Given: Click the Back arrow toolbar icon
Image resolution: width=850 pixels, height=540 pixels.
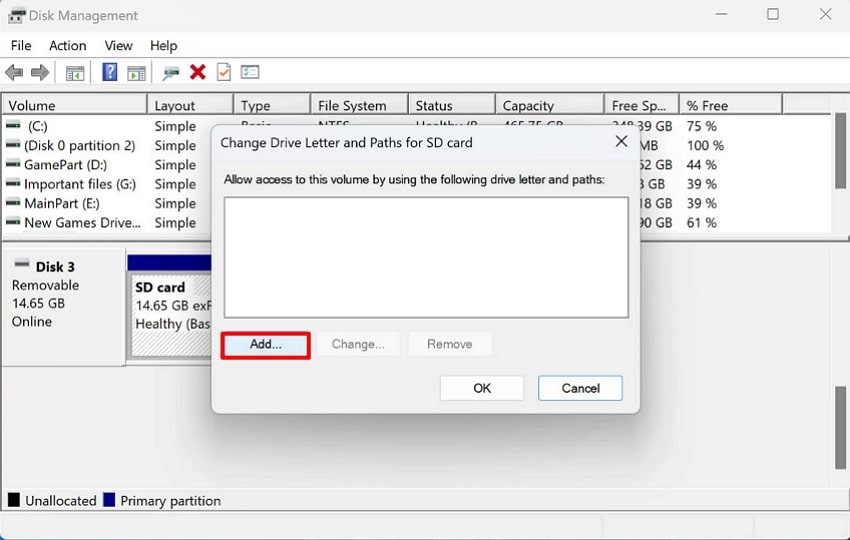Looking at the screenshot, I should 14,72.
